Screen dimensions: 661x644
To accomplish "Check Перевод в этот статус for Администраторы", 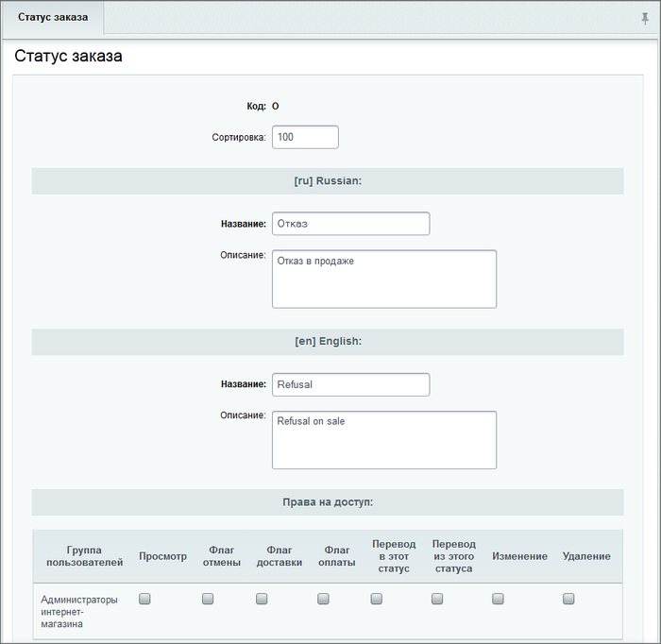I will coord(376,599).
